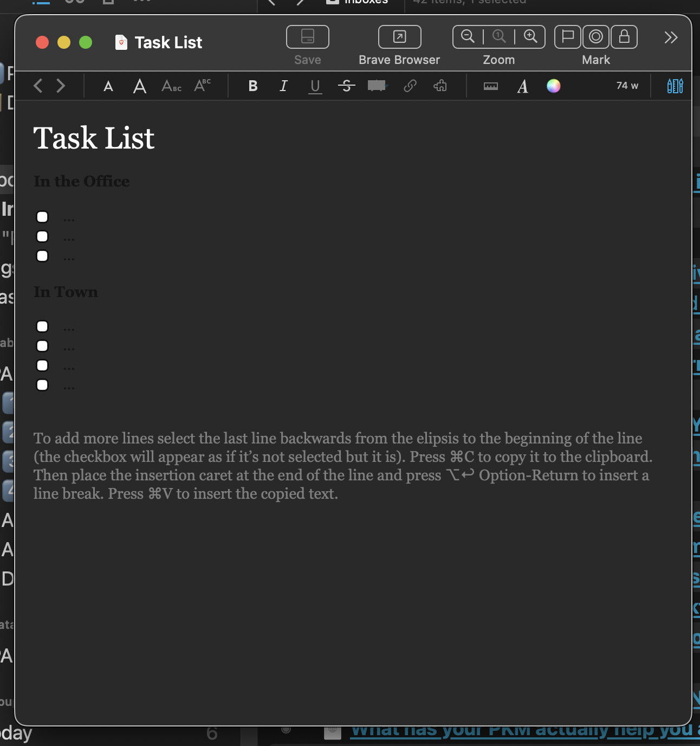Lock the document with the padlock icon
700x746 pixels.
(x=624, y=37)
